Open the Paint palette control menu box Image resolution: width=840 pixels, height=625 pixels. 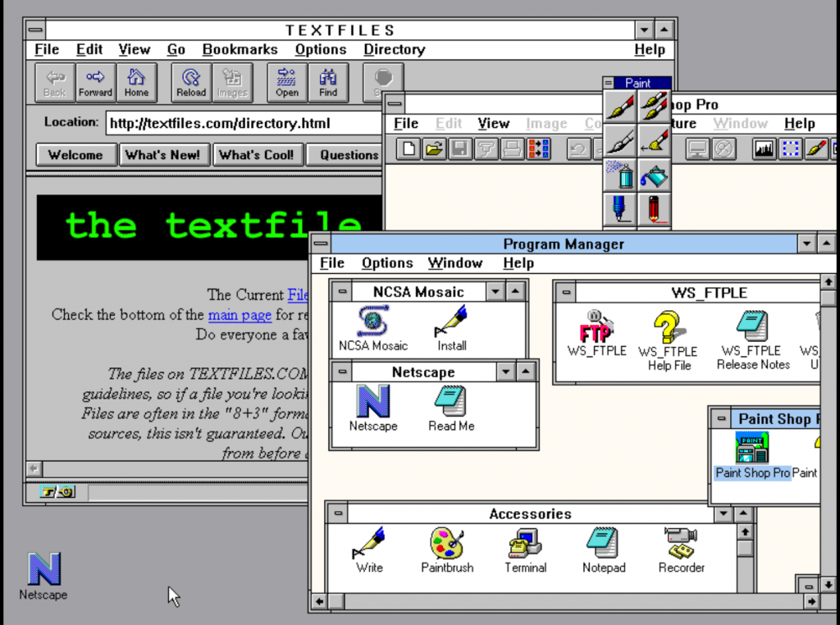coord(609,83)
